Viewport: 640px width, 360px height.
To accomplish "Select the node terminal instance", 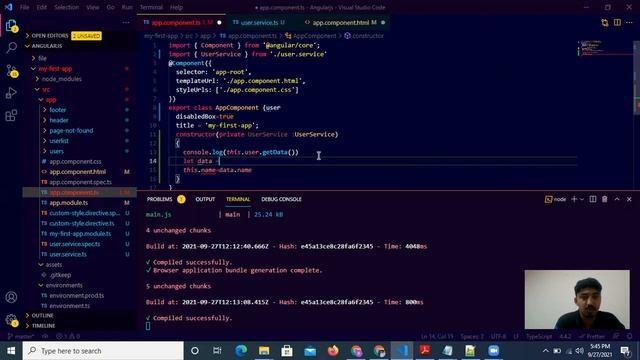I will click(556, 199).
